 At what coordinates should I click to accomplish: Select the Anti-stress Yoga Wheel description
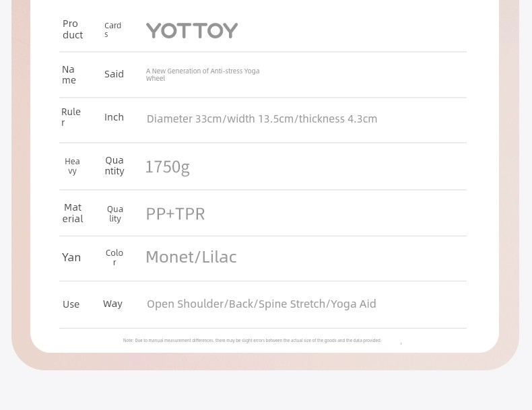point(203,75)
